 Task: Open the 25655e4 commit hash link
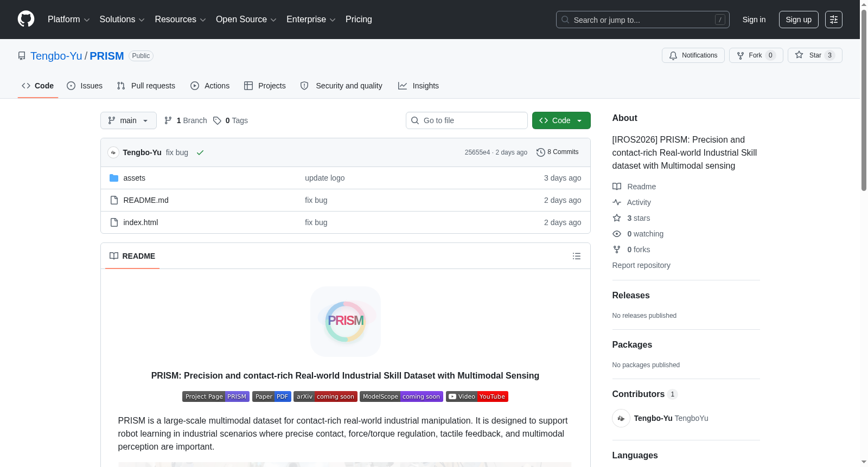pos(477,152)
